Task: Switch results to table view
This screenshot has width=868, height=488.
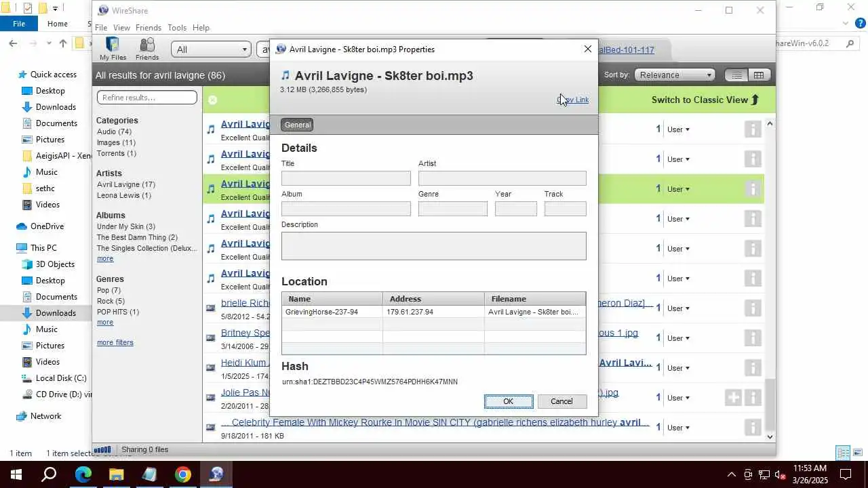Action: 759,75
